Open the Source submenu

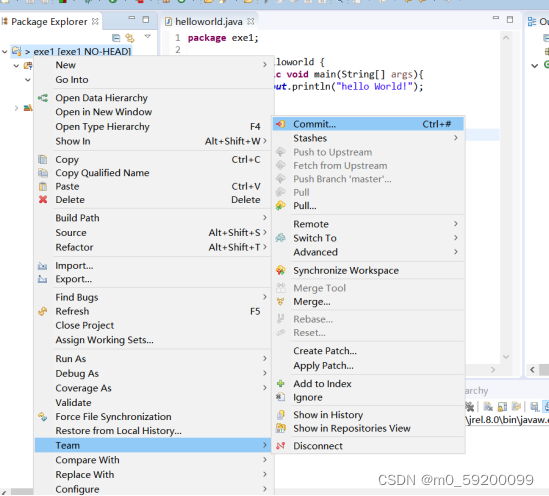coord(153,233)
